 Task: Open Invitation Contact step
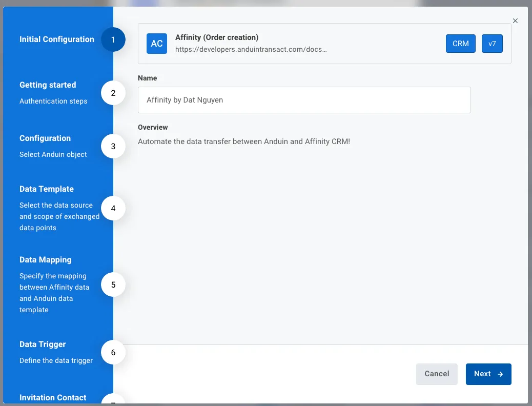tap(53, 397)
